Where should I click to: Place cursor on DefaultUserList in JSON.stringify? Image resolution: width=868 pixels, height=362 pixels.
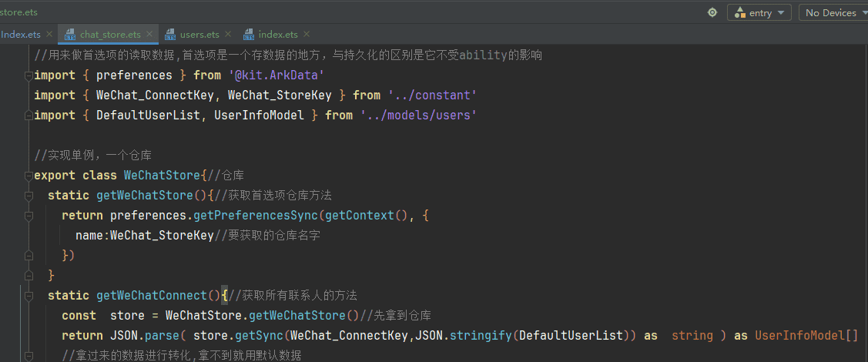tap(568, 335)
